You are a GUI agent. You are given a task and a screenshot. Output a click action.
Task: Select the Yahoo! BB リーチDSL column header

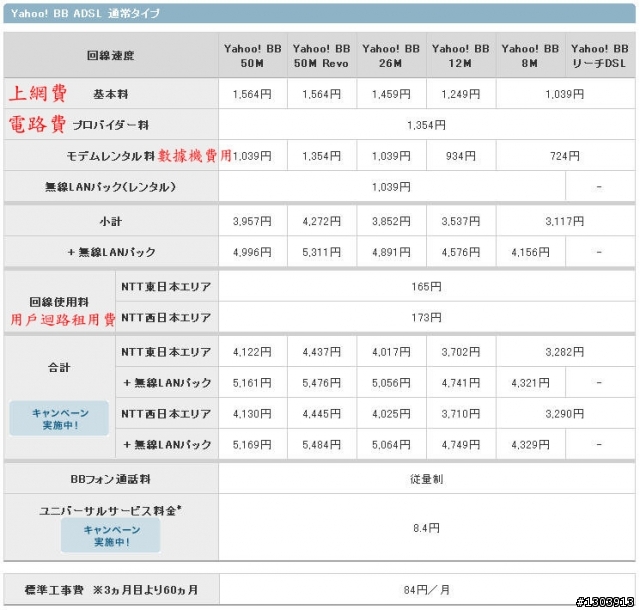pos(600,56)
